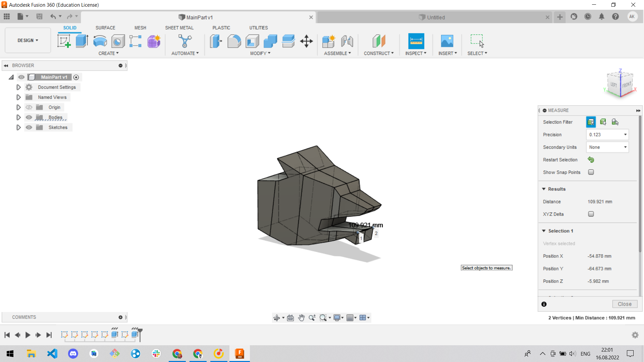
Task: Click the Pan hand tool in navigation bar
Action: (301, 318)
